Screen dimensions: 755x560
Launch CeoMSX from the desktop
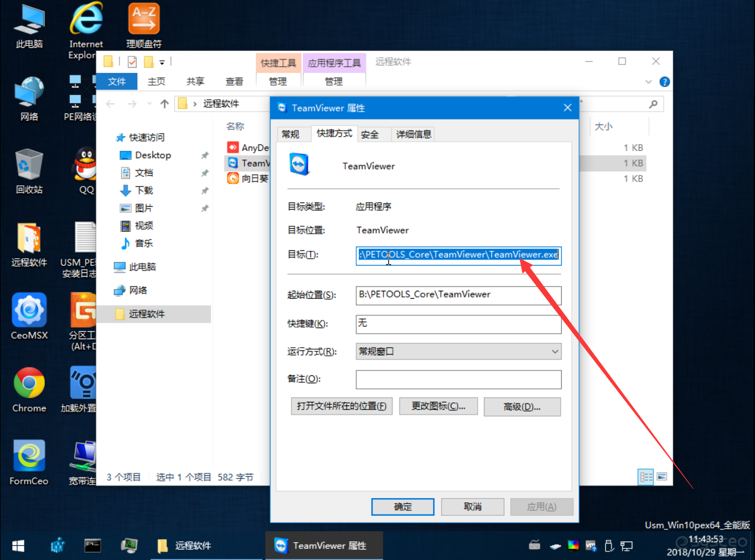(x=29, y=317)
